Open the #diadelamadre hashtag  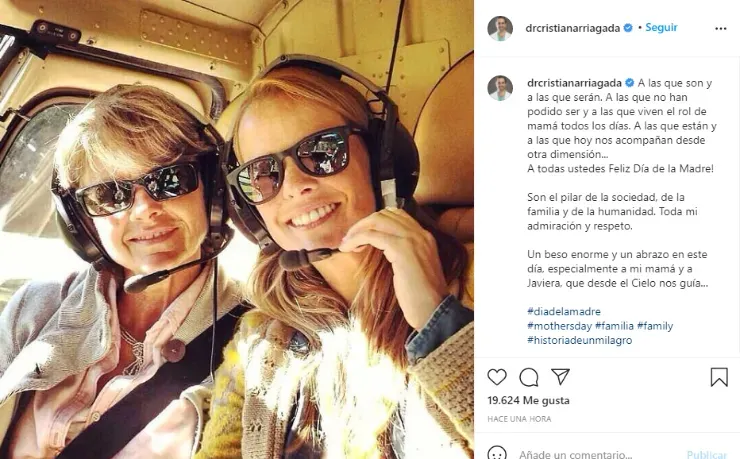click(x=564, y=311)
